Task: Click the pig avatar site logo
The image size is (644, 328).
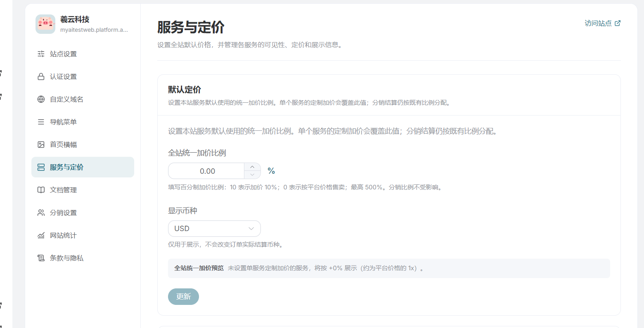Action: pyautogui.click(x=45, y=24)
